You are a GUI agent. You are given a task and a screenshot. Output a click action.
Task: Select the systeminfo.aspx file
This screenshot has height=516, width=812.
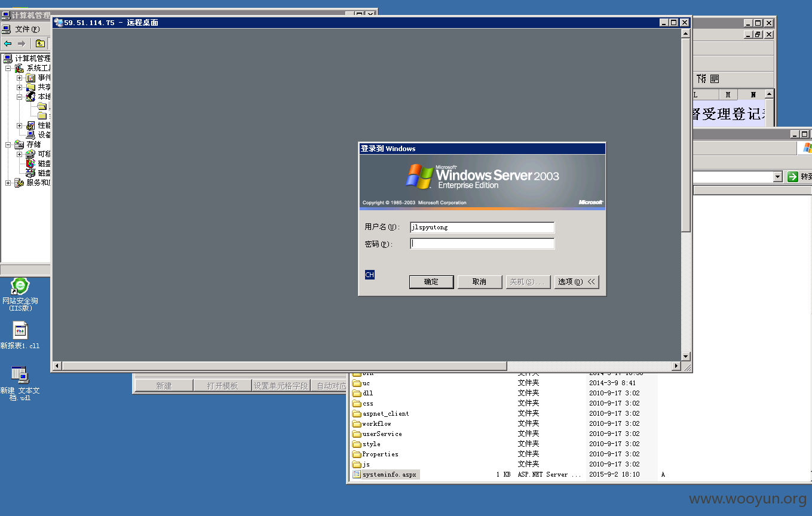(x=385, y=475)
